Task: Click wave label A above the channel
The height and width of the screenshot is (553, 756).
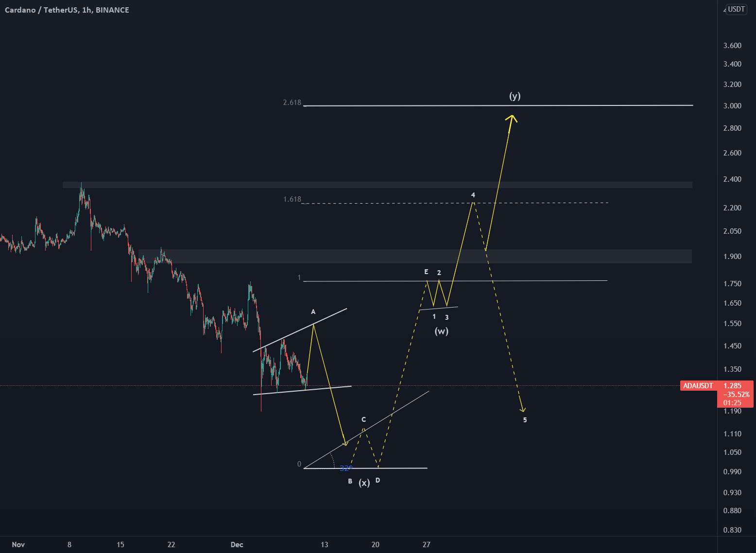Action: point(313,311)
